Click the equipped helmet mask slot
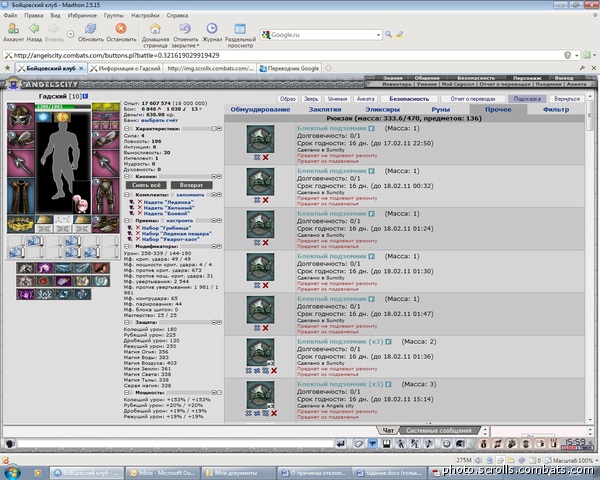600x480 pixels. pos(21,116)
